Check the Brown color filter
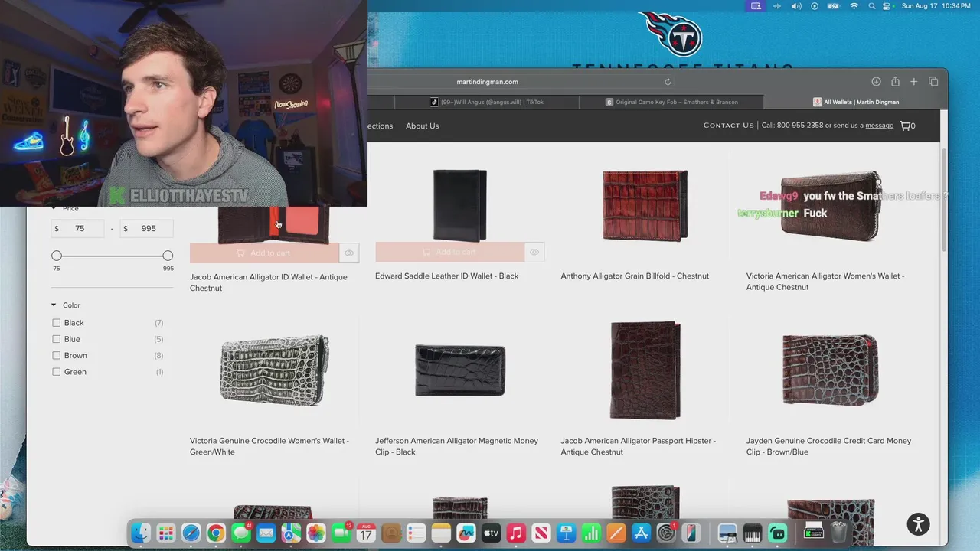Image resolution: width=980 pixels, height=551 pixels. 56,355
